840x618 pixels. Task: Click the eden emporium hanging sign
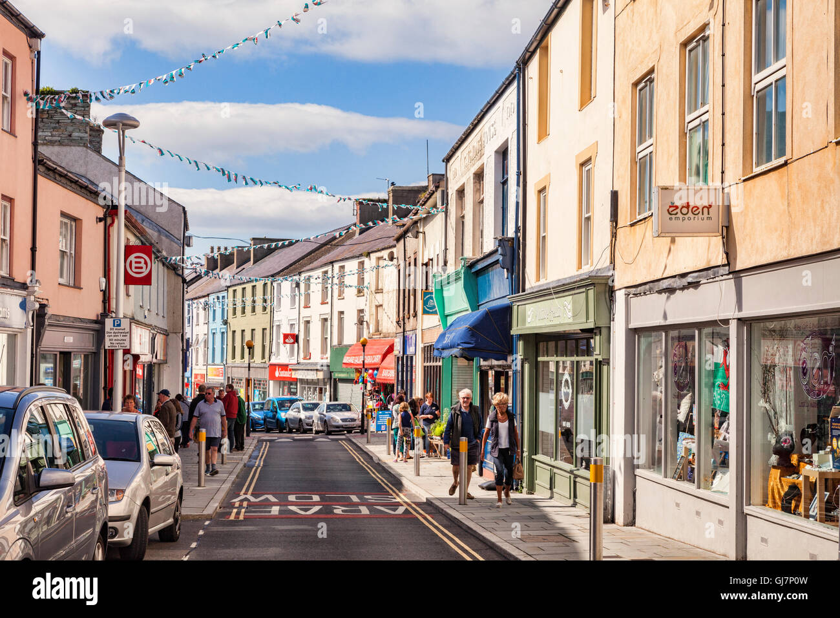pos(686,211)
